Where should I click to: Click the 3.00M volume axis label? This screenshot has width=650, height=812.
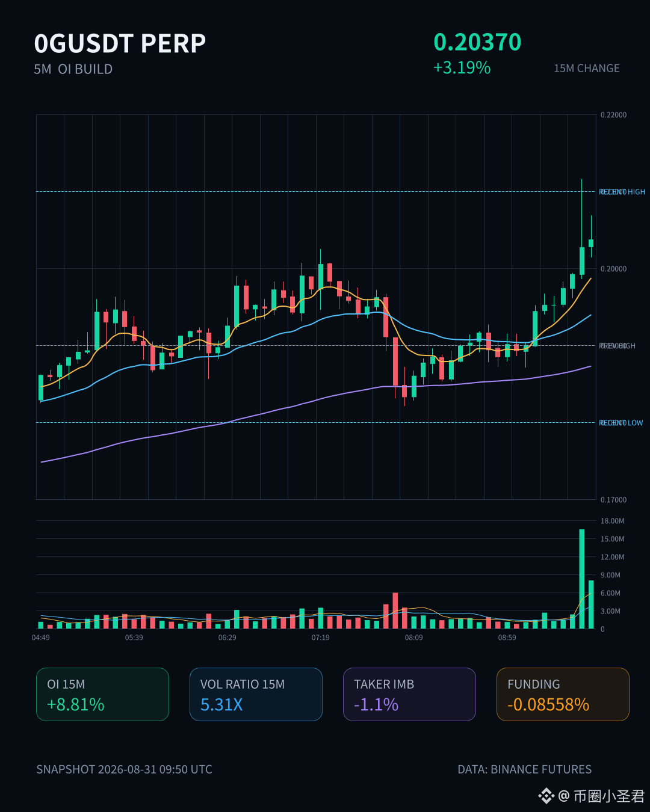[610, 611]
